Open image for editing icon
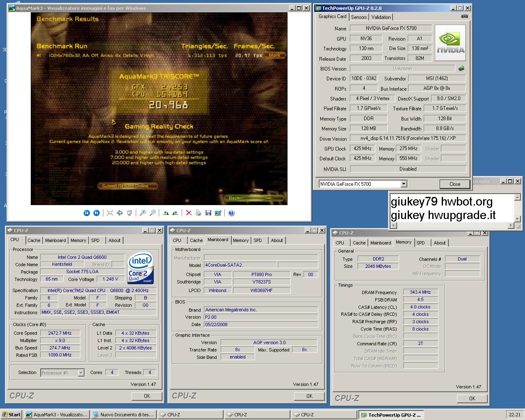Image resolution: width=525 pixels, height=420 pixels. [x=218, y=213]
